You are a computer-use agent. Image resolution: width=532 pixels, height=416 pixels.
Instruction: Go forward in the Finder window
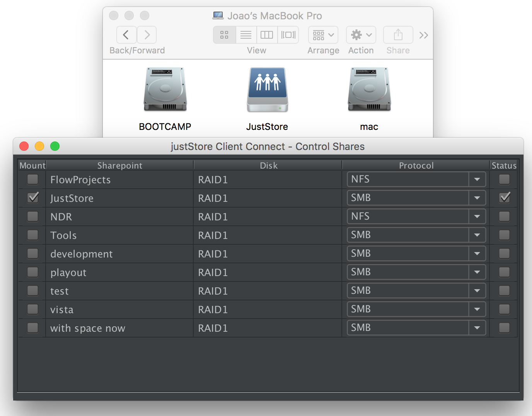[x=147, y=35]
